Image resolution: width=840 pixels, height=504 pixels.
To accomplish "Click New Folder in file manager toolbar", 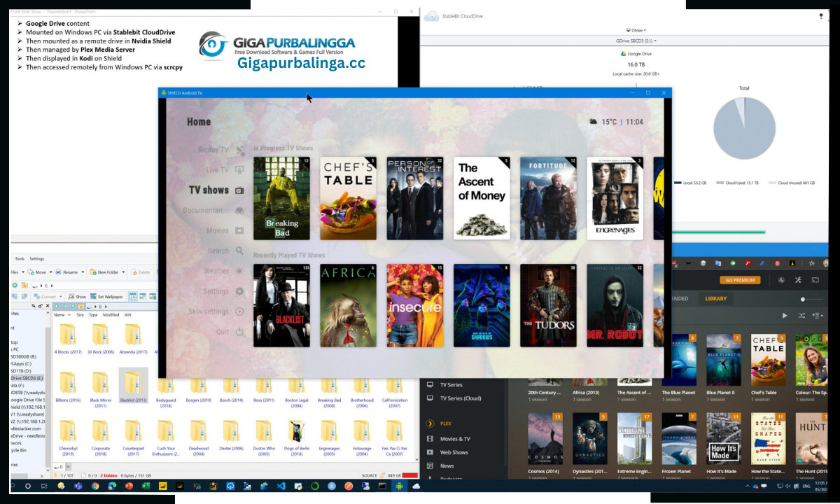I will click(104, 272).
